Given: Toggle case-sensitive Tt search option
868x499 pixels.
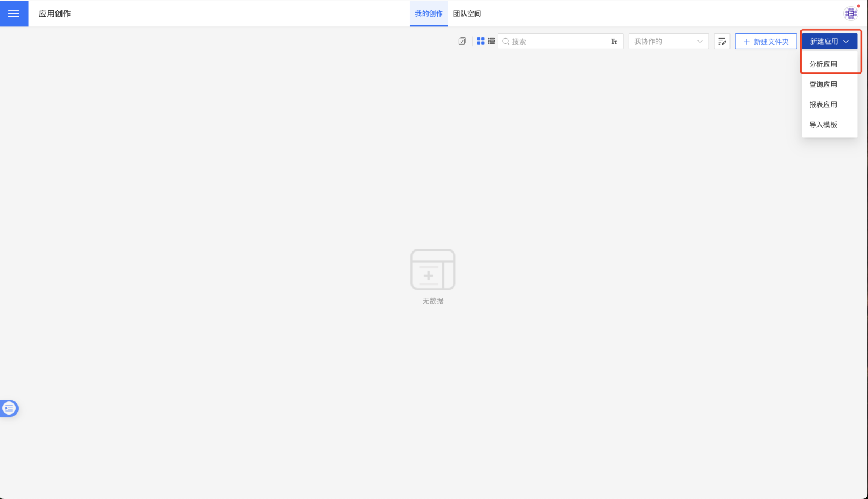Looking at the screenshot, I should (x=614, y=42).
